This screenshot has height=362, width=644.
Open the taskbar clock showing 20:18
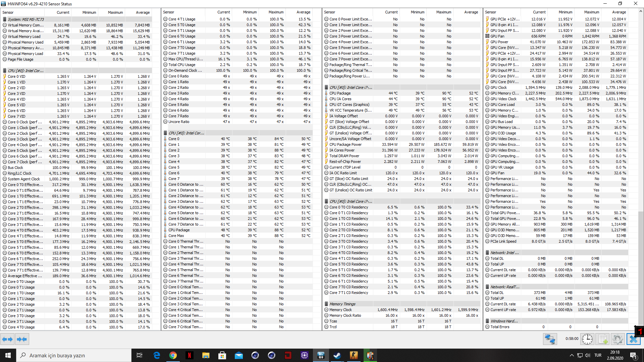pyautogui.click(x=615, y=355)
